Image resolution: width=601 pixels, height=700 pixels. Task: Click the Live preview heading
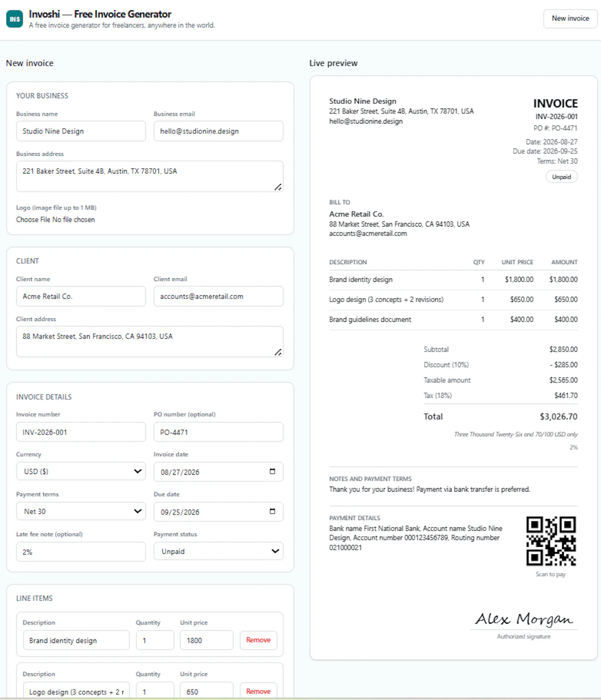tap(334, 63)
